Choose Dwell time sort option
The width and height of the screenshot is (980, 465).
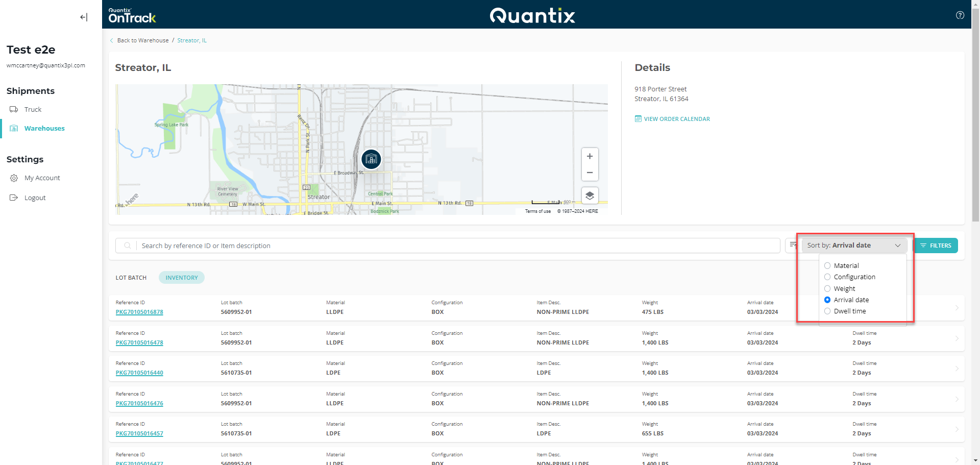(827, 311)
